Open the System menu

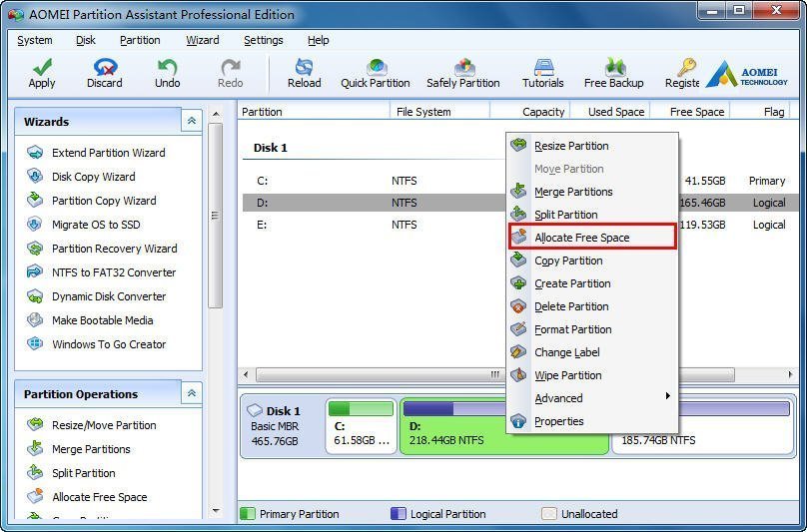click(35, 40)
